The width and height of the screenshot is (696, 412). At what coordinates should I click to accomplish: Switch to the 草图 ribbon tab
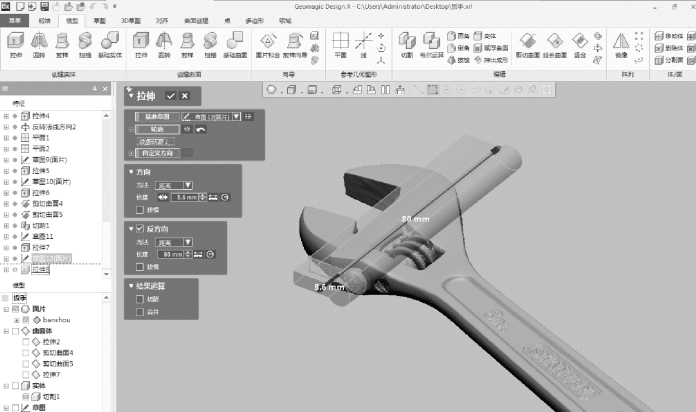99,20
